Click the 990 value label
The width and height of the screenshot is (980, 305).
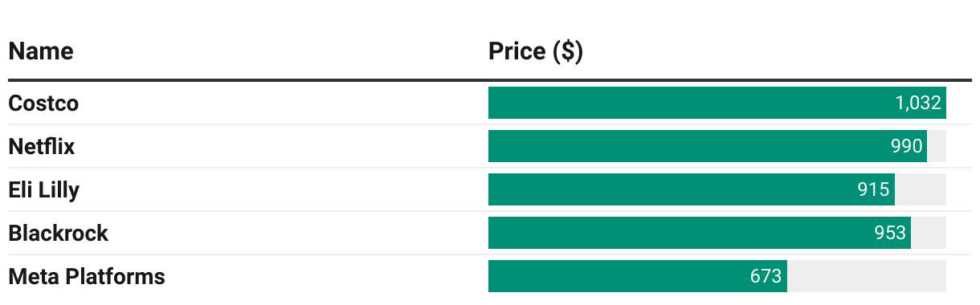point(906,147)
